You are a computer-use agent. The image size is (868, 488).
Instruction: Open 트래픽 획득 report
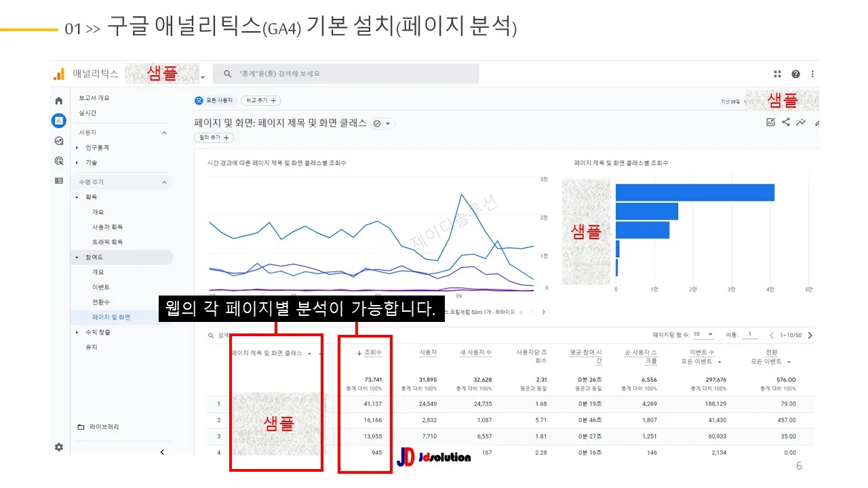108,242
